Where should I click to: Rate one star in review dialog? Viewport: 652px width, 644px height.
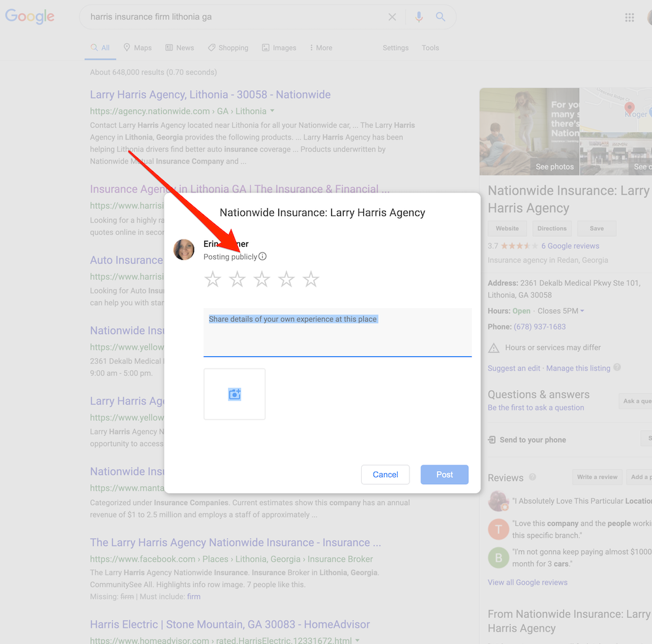pyautogui.click(x=213, y=279)
